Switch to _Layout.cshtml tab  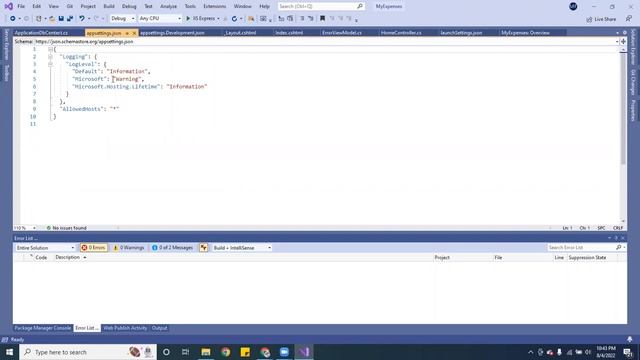point(240,33)
